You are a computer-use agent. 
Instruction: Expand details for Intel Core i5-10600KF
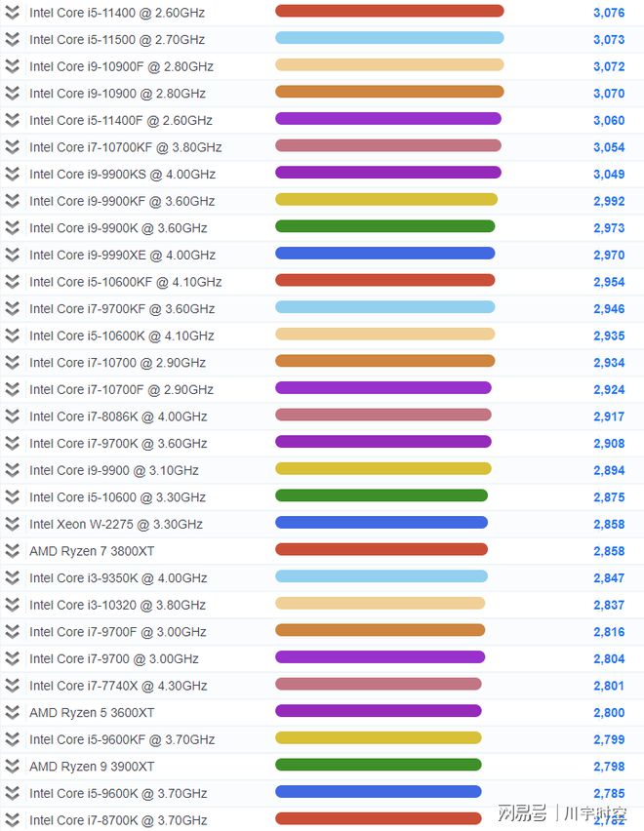(x=12, y=282)
